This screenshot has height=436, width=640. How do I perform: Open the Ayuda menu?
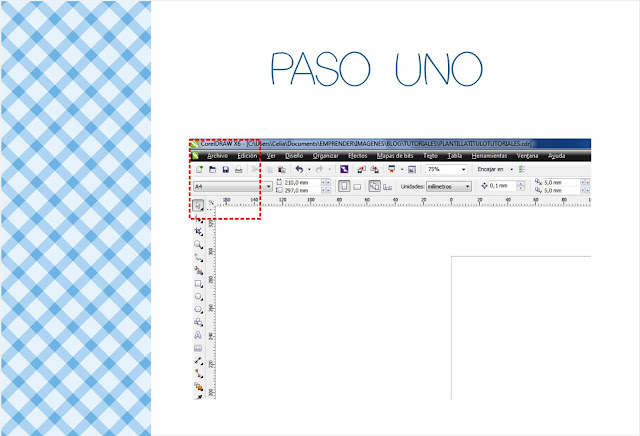pos(556,156)
